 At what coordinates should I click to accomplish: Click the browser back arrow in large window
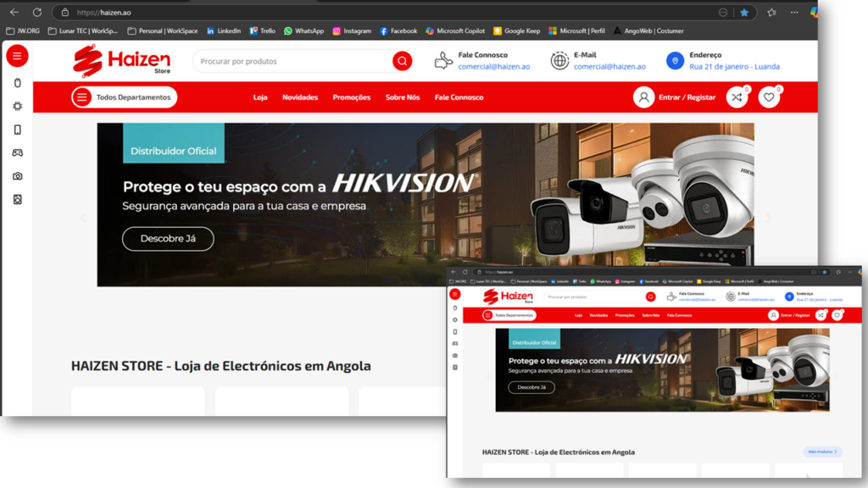(x=14, y=12)
